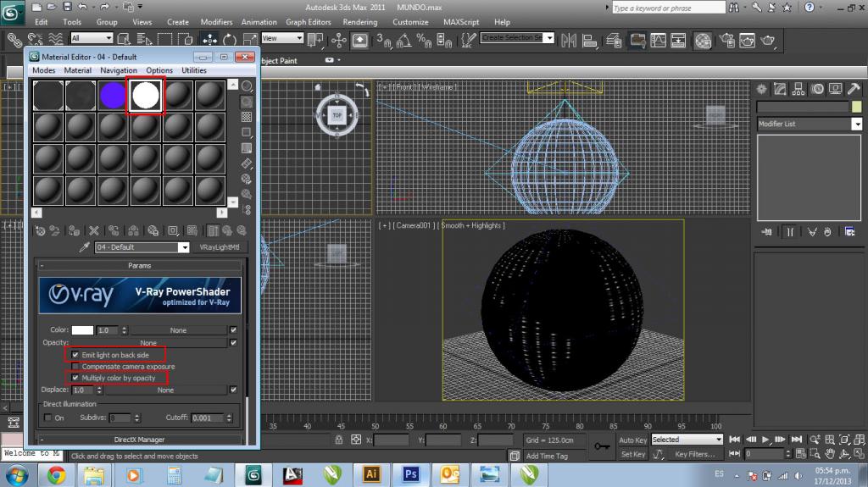Open the Utilities hammer panel tab
Screen dimensions: 868x487
[854, 89]
